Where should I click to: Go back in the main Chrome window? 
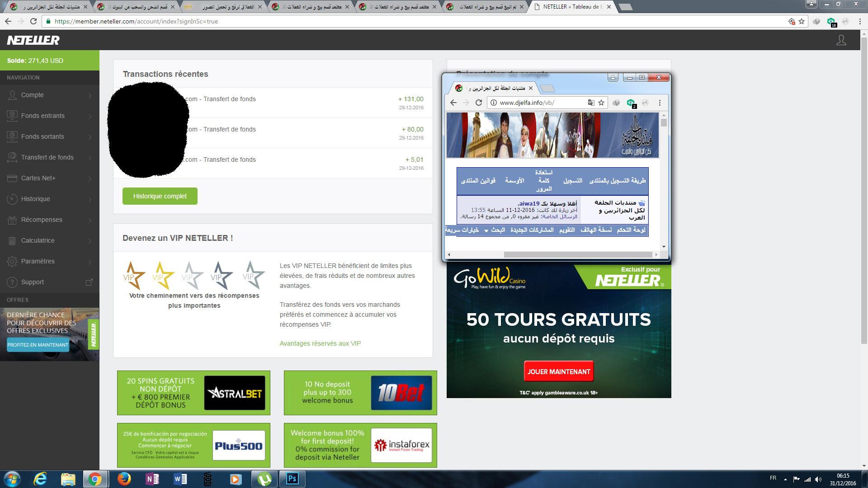(x=8, y=21)
